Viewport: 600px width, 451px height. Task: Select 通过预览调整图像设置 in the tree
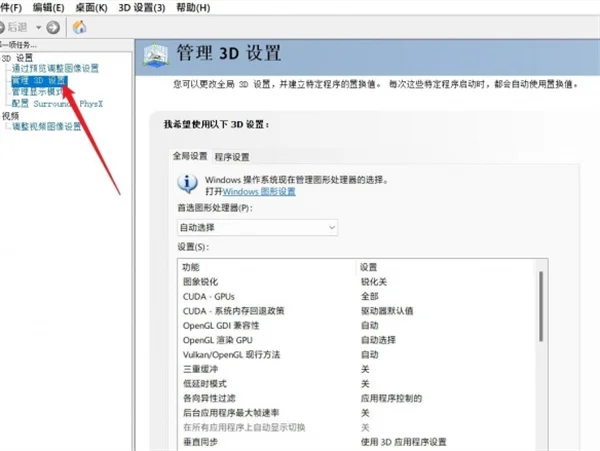pos(55,68)
